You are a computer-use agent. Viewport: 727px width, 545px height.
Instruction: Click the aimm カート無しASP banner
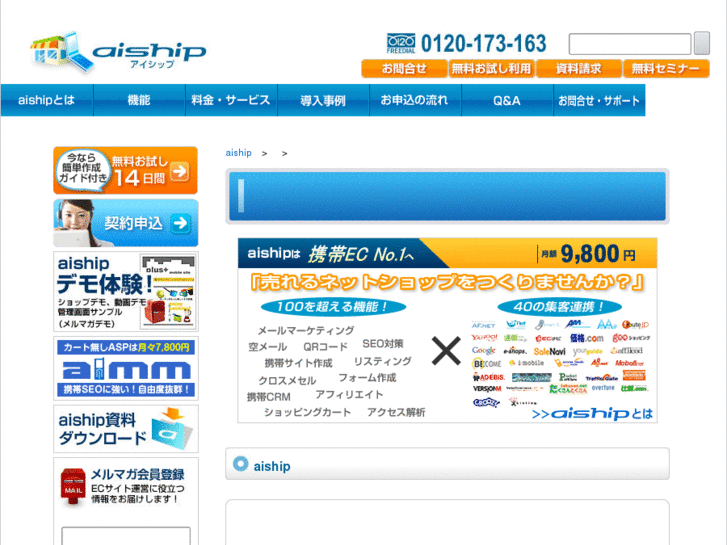[x=126, y=369]
